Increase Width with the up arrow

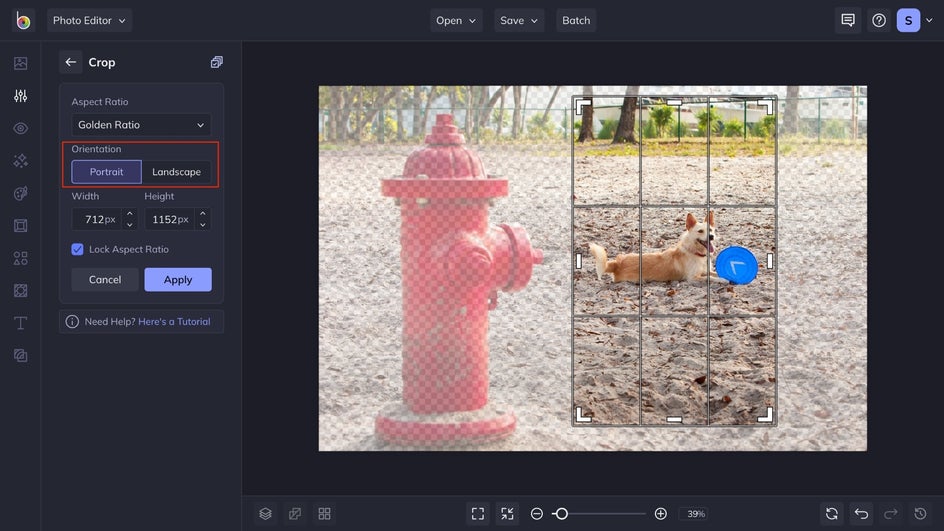click(x=129, y=213)
